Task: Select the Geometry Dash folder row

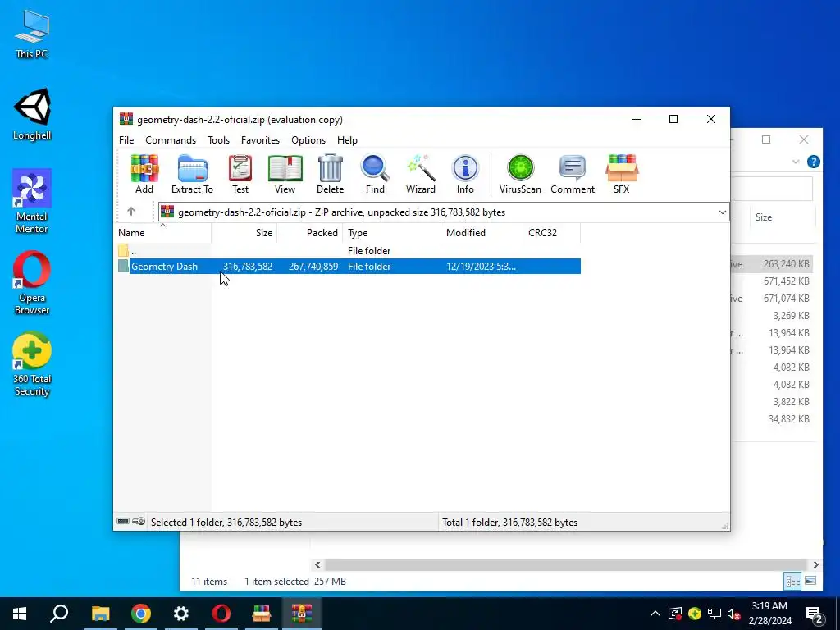Action: 349,267
